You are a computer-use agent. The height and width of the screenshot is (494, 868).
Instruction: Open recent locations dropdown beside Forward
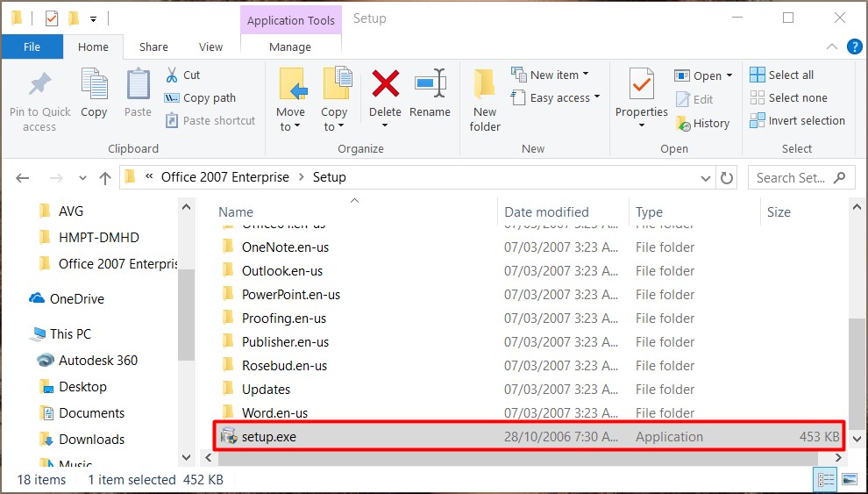click(83, 178)
